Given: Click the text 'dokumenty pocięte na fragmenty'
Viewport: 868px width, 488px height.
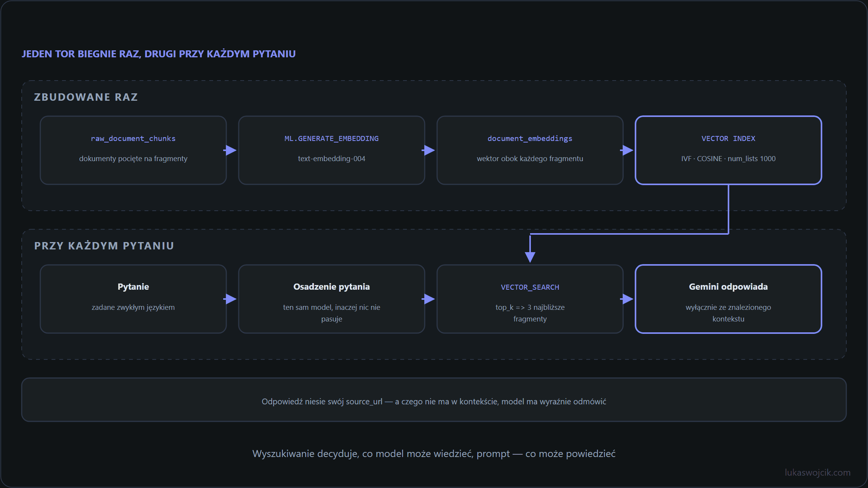Looking at the screenshot, I should coord(133,158).
